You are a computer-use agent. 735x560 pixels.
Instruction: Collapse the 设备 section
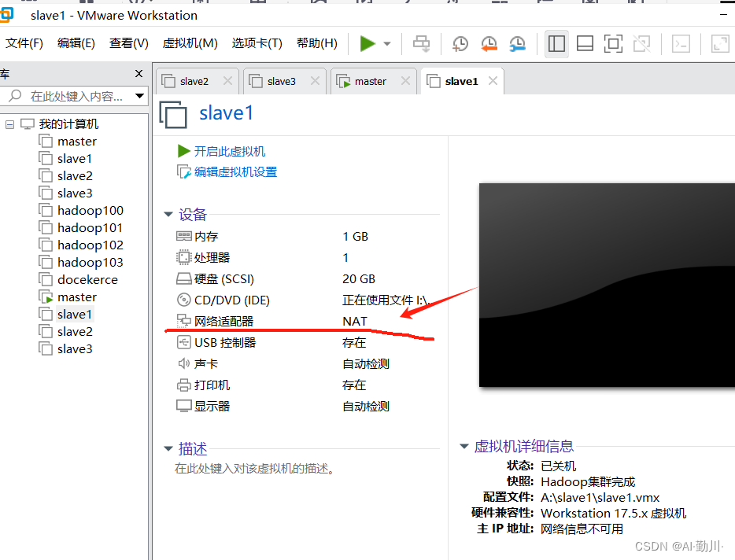pyautogui.click(x=168, y=214)
